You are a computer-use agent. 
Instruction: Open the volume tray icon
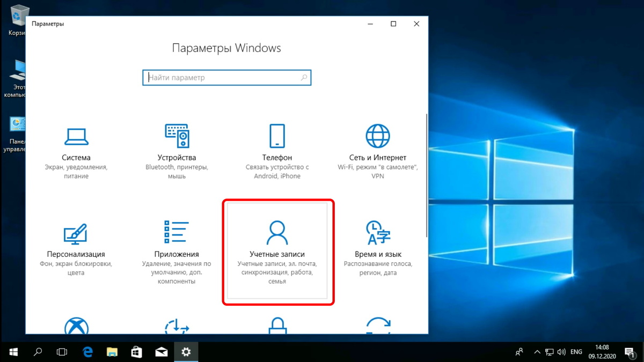(562, 352)
